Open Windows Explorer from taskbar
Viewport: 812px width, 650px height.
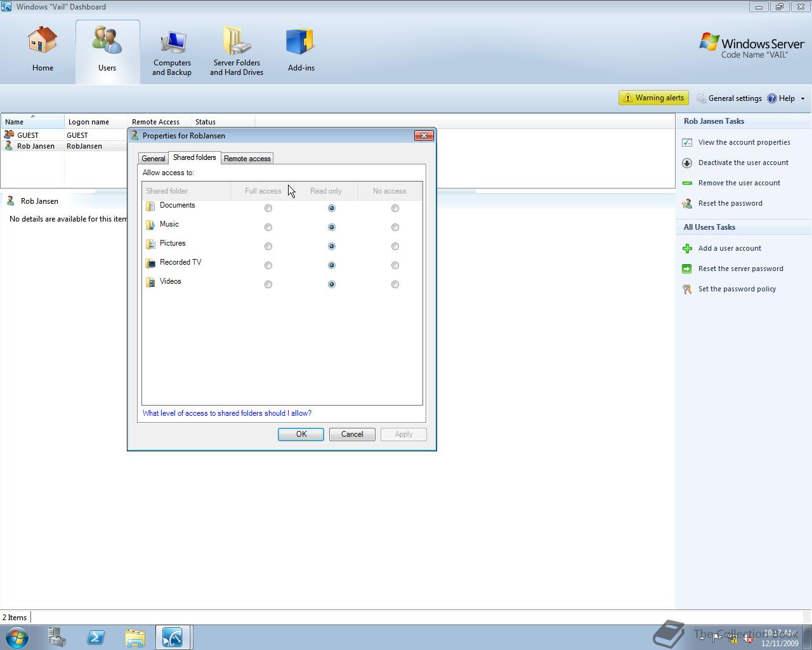click(x=134, y=637)
